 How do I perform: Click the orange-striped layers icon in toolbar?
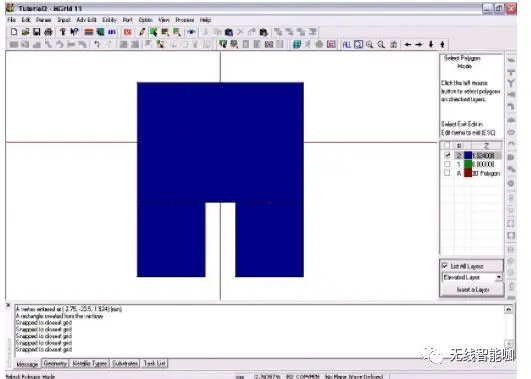[x=89, y=32]
